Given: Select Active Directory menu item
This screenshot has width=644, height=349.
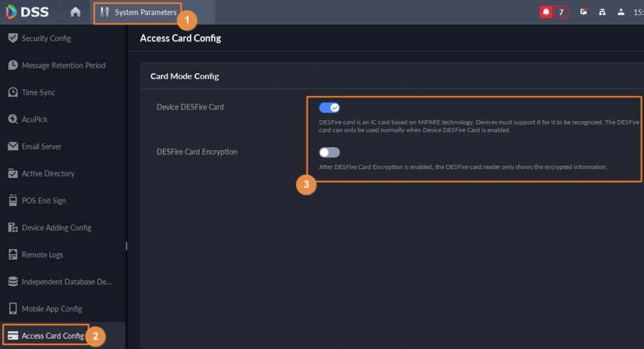Looking at the screenshot, I should point(48,174).
